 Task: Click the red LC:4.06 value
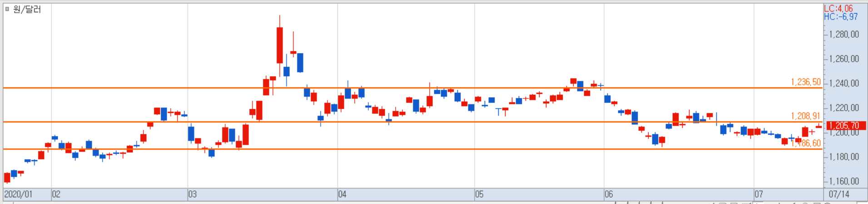(x=838, y=9)
